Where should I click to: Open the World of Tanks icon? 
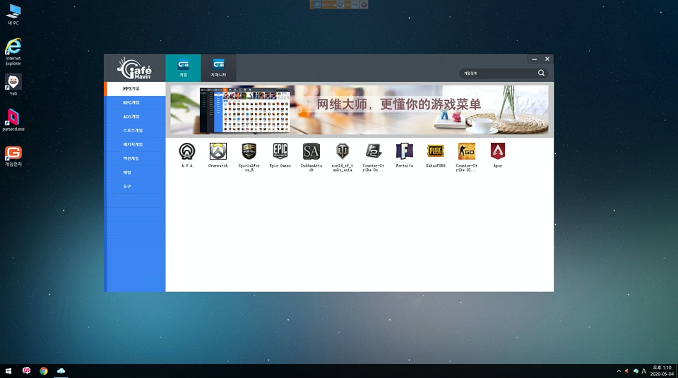(342, 152)
